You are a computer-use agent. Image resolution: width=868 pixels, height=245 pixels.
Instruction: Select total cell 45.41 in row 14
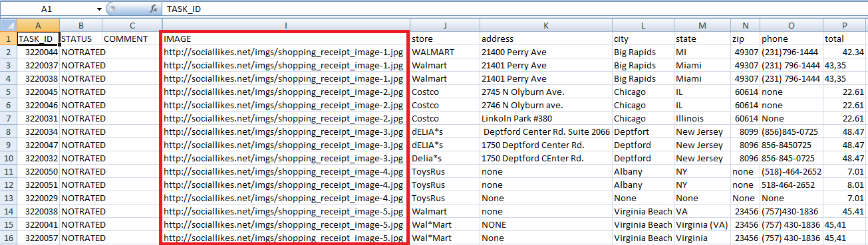[845, 211]
